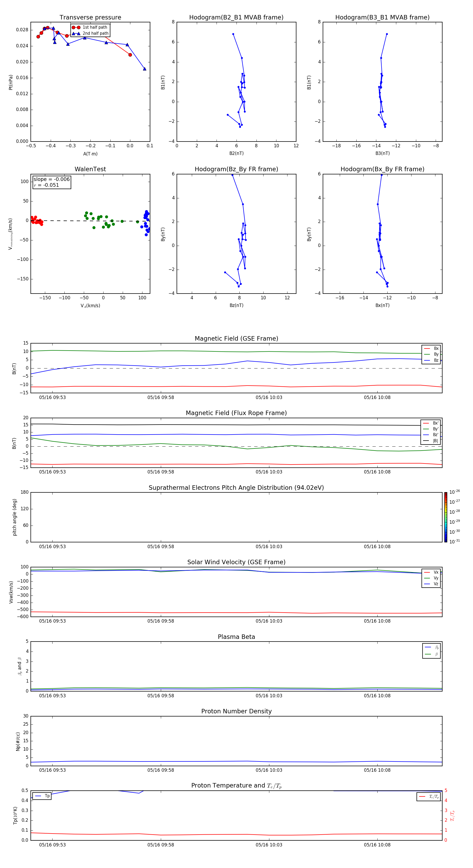Image resolution: width=473 pixels, height=868 pixels.
Task: Click the 'Proton Number Density' title
Action: pyautogui.click(x=236, y=711)
